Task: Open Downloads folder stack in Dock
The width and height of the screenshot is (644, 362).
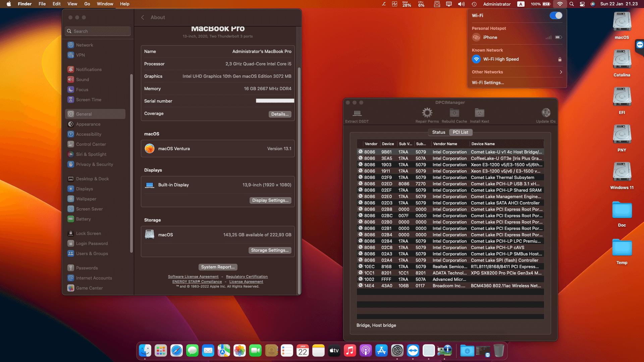Action: tap(467, 351)
